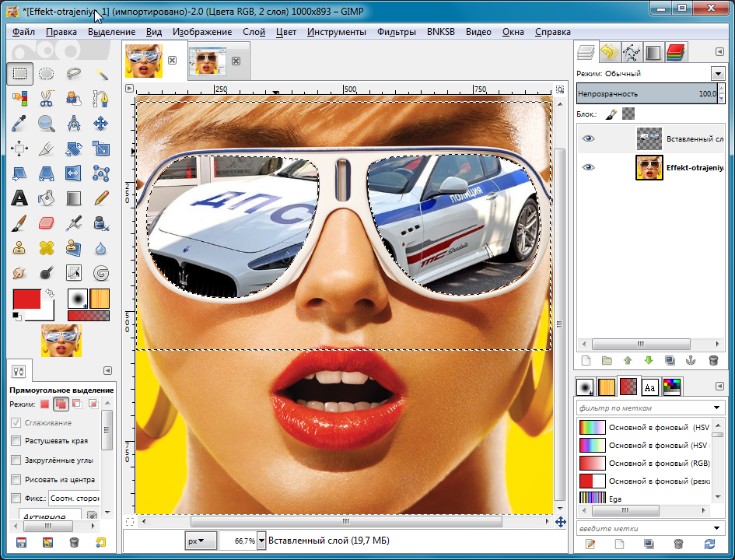Click the white background color swatch

coord(47,313)
